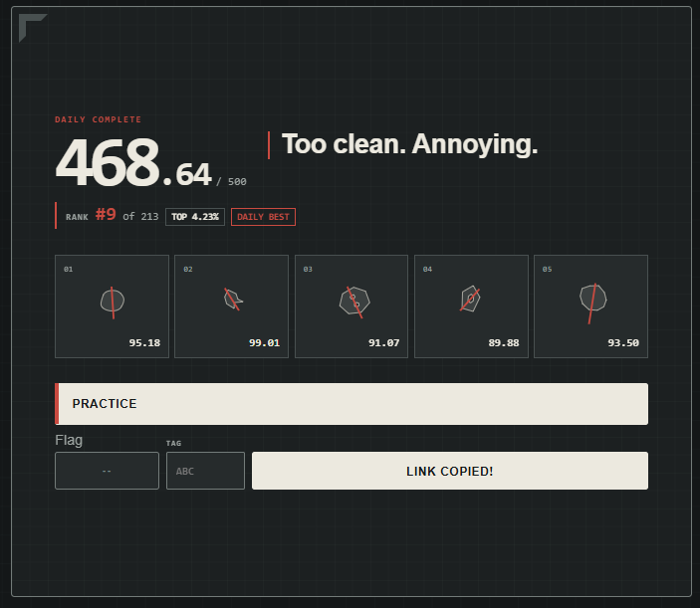Viewport: 700px width, 608px height.
Task: Click the Flag label
Action: tap(69, 440)
